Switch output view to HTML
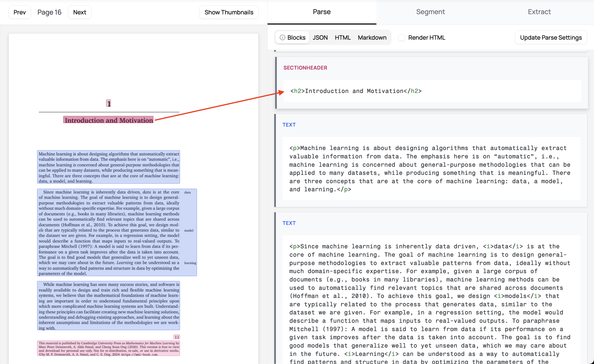Image resolution: width=594 pixels, height=364 pixels. click(342, 38)
